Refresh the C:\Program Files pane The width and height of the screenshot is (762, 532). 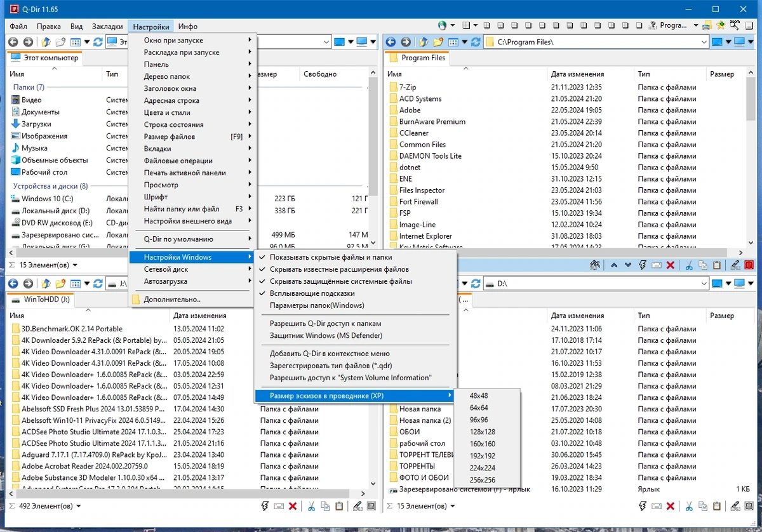pos(476,42)
